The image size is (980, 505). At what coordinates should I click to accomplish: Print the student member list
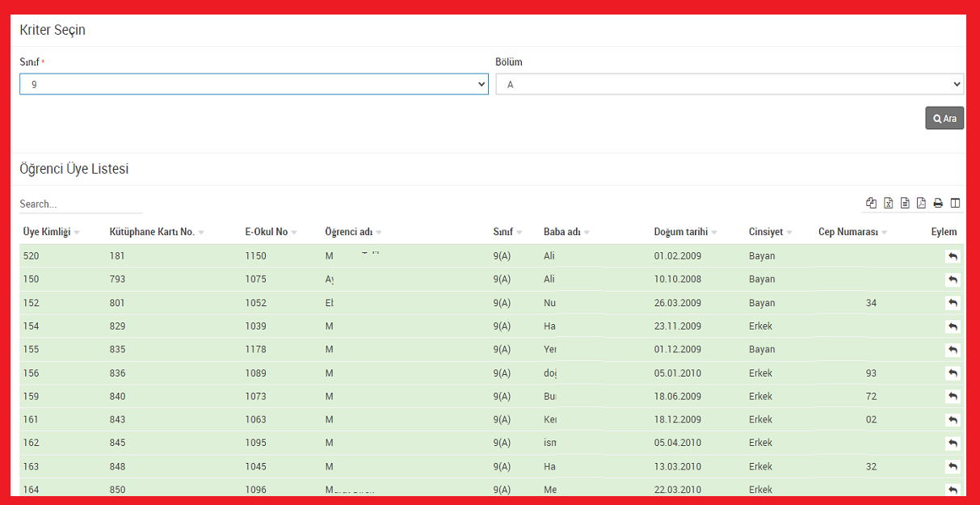(938, 203)
